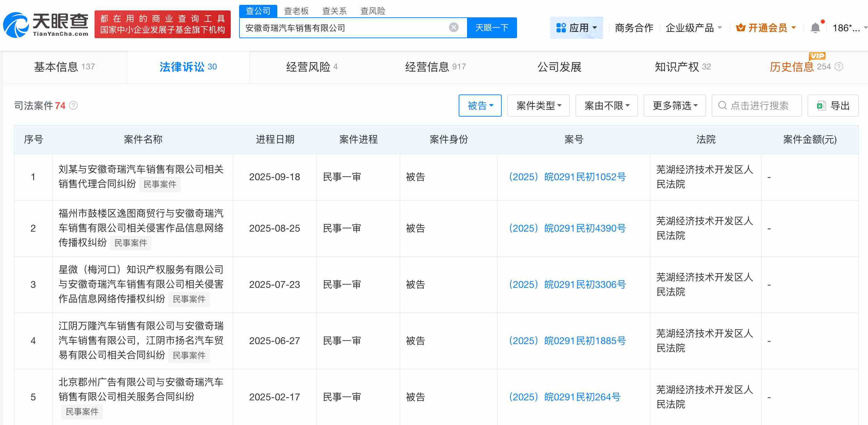
Task: Click 商务合作 in the header
Action: pyautogui.click(x=634, y=27)
